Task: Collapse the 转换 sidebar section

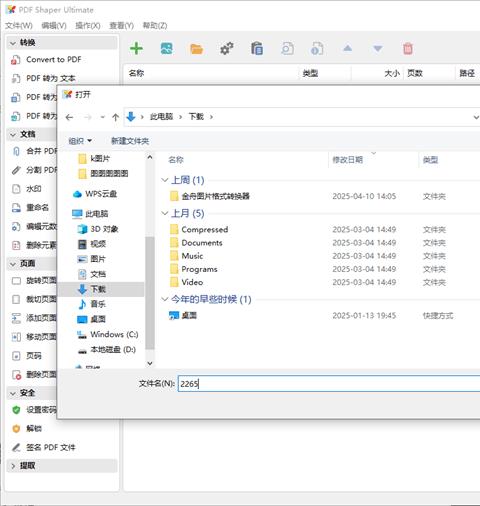Action: (x=13, y=43)
